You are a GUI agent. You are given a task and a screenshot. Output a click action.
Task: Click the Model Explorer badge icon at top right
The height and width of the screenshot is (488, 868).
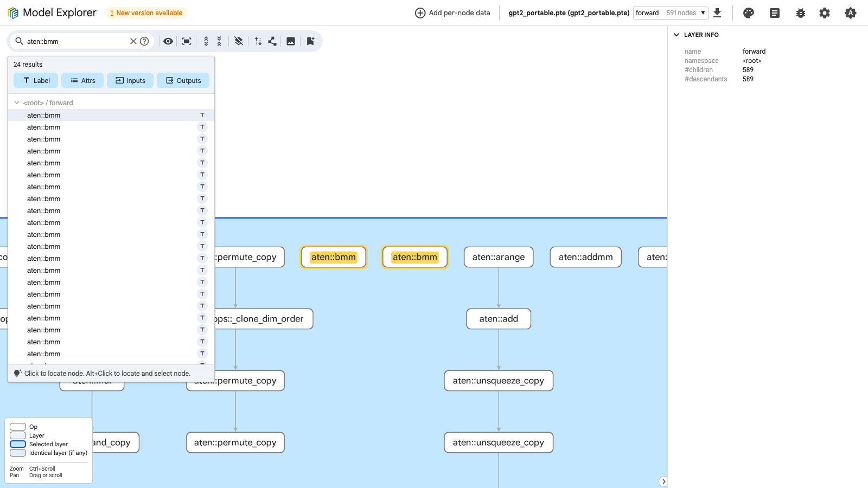[x=851, y=13]
